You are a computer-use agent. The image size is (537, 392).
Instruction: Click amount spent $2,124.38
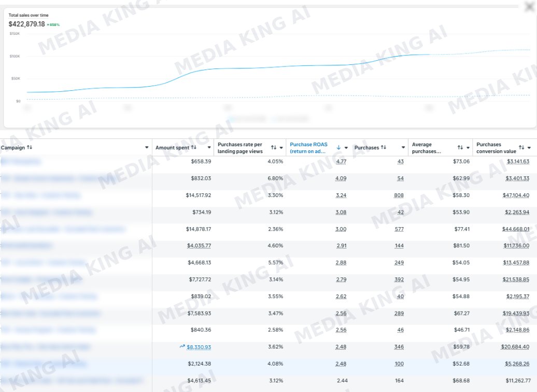coord(200,363)
